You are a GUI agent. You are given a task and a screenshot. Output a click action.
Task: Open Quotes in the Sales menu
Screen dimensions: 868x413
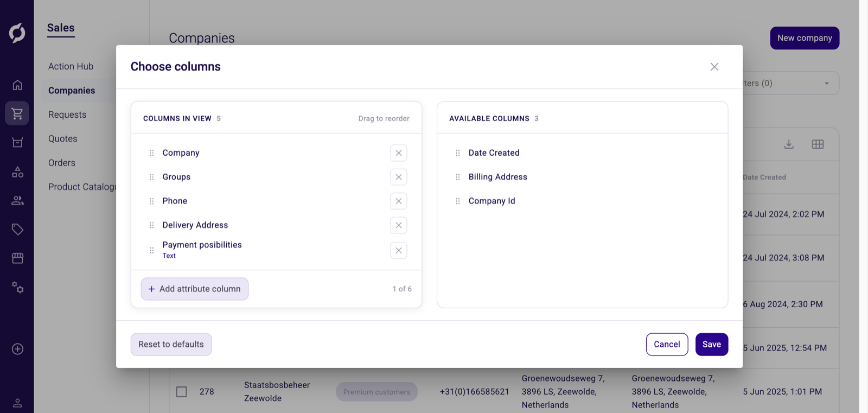[63, 138]
